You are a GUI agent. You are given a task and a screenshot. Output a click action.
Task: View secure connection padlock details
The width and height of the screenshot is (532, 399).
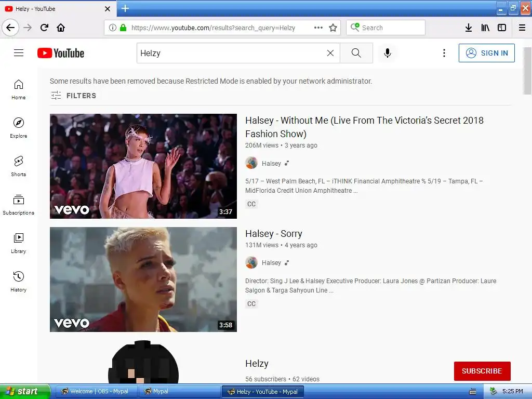point(123,28)
